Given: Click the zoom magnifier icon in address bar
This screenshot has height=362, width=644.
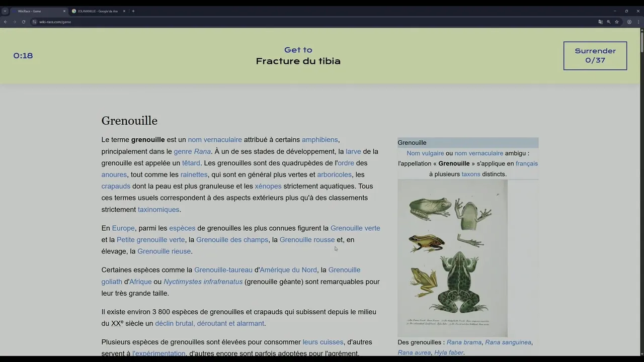Looking at the screenshot, I should coord(608,22).
